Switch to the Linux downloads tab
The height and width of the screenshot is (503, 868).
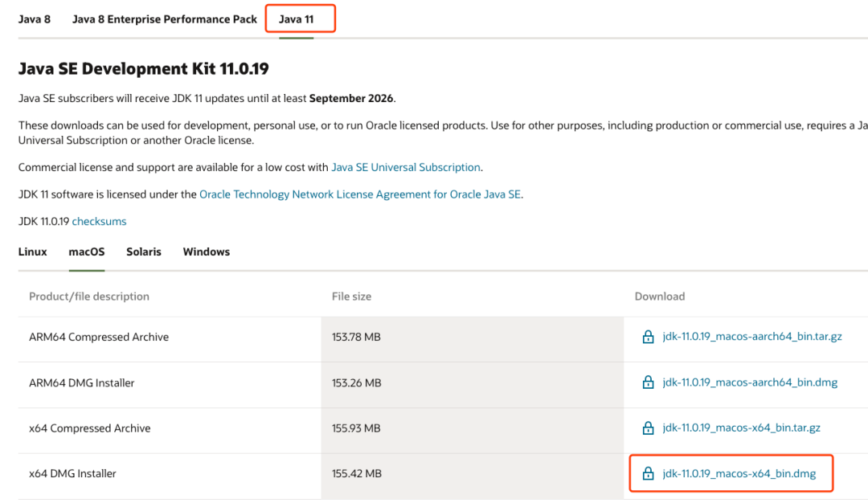[33, 251]
